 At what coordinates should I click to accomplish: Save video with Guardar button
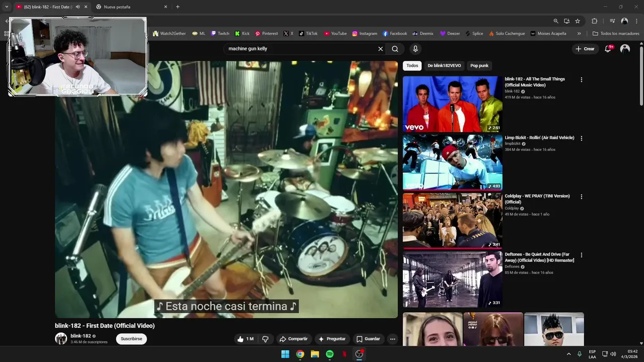[368, 339]
